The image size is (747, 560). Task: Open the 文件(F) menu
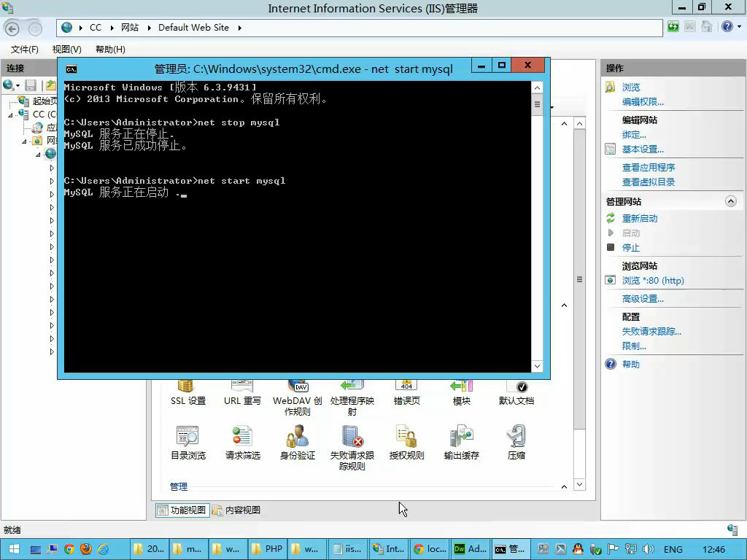click(24, 50)
